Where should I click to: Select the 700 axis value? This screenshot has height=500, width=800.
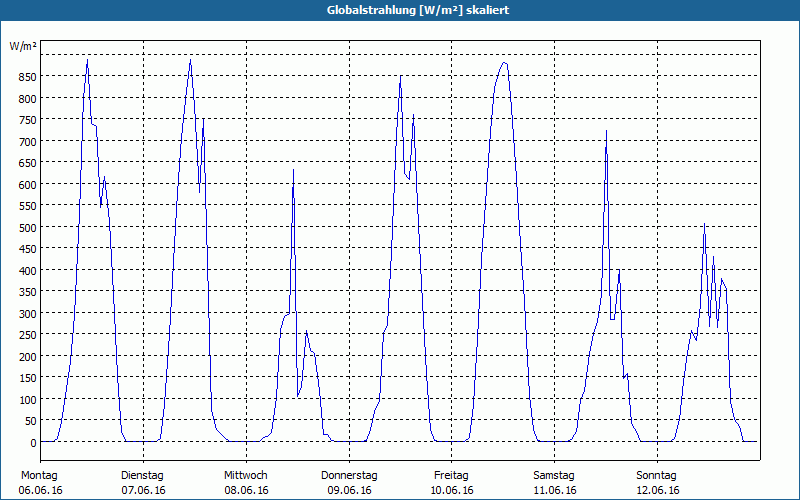tap(28, 142)
